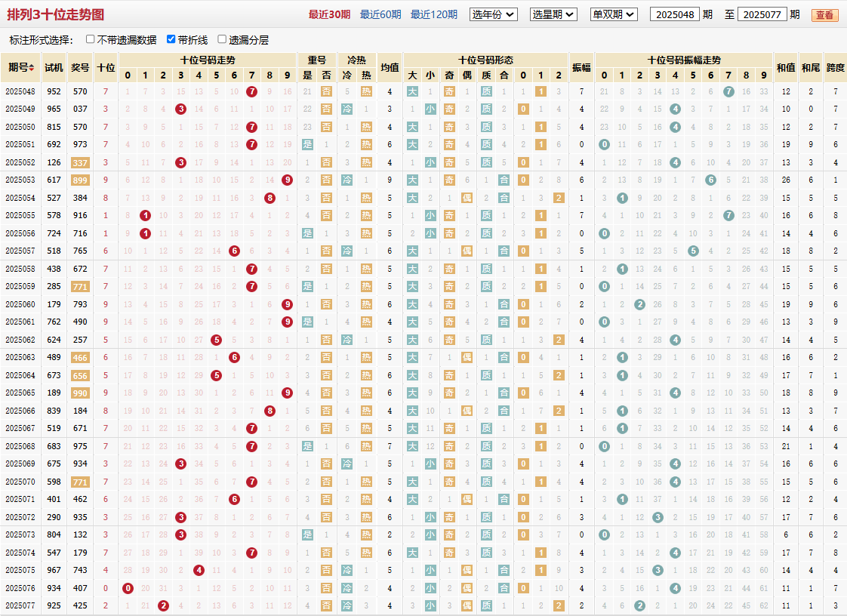Click the 热 marker in row 2025048
Screen dimensions: 847x616
(x=366, y=92)
